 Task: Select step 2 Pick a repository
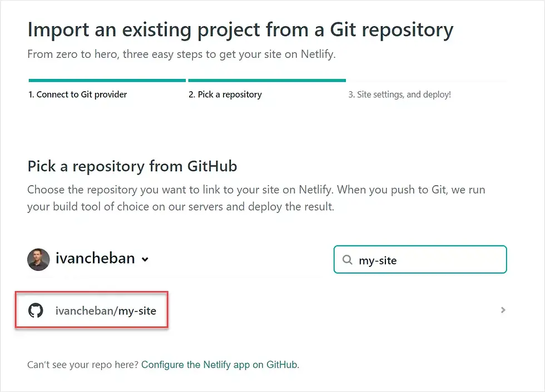tap(225, 95)
